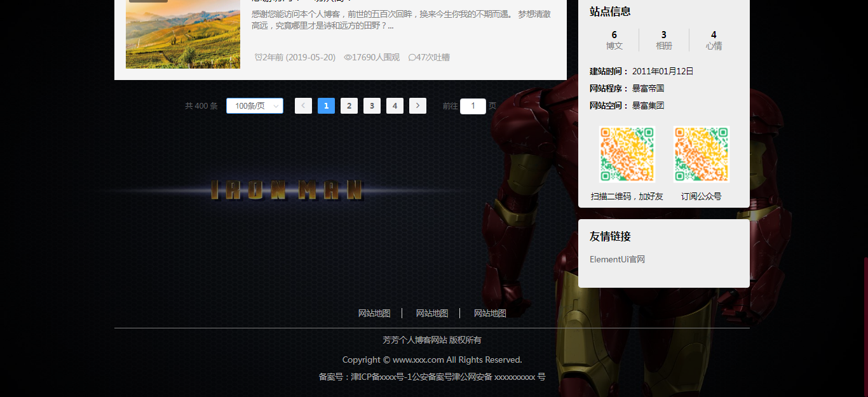Screen dimensions: 868x397
Task: Click the eye icon beside 17690人围观
Action: tap(348, 57)
